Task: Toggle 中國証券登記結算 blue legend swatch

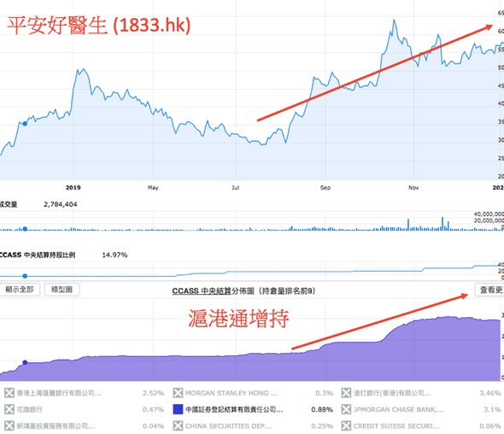Action: point(178,409)
